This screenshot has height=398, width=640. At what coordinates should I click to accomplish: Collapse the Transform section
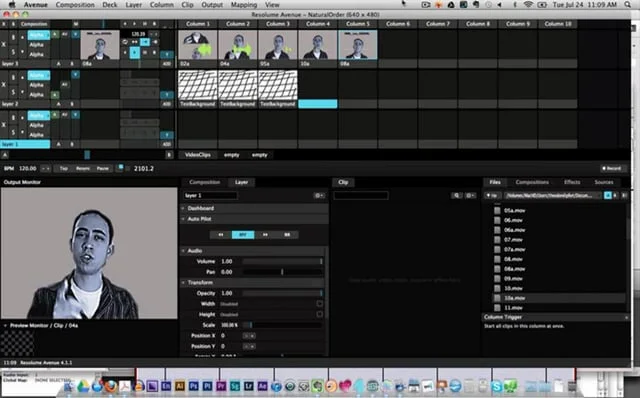(183, 282)
